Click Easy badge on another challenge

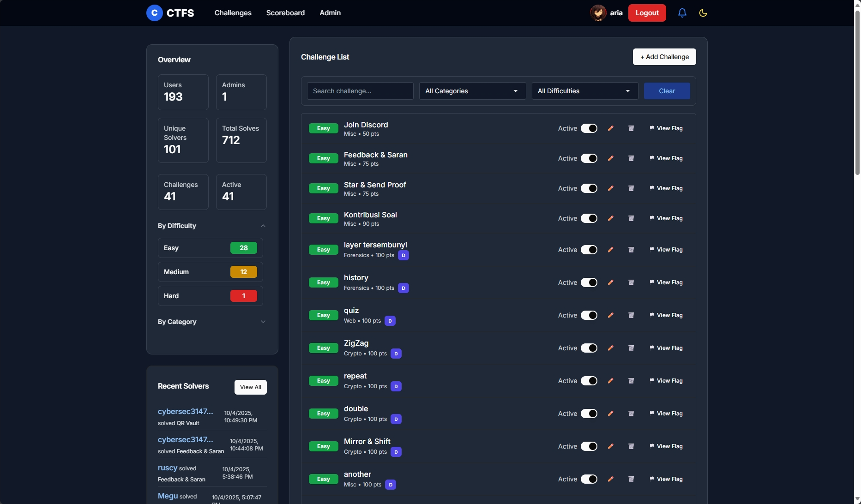coord(324,479)
